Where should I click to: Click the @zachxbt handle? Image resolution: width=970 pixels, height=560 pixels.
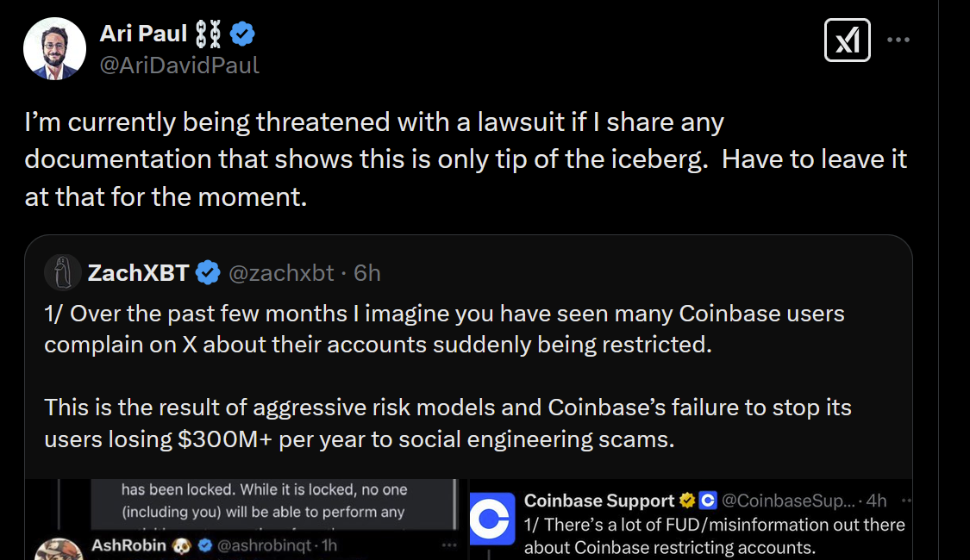tap(280, 273)
